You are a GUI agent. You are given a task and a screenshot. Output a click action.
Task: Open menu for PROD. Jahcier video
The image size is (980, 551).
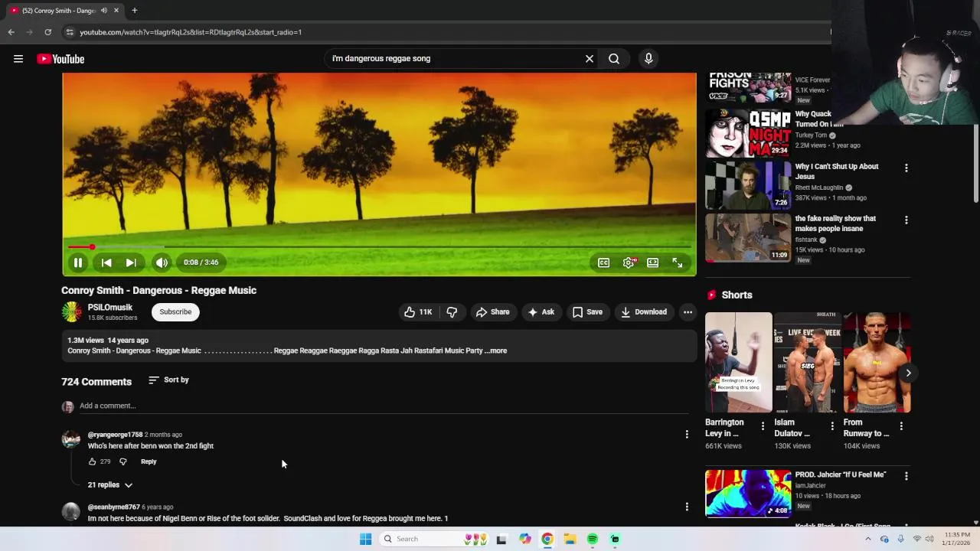906,476
